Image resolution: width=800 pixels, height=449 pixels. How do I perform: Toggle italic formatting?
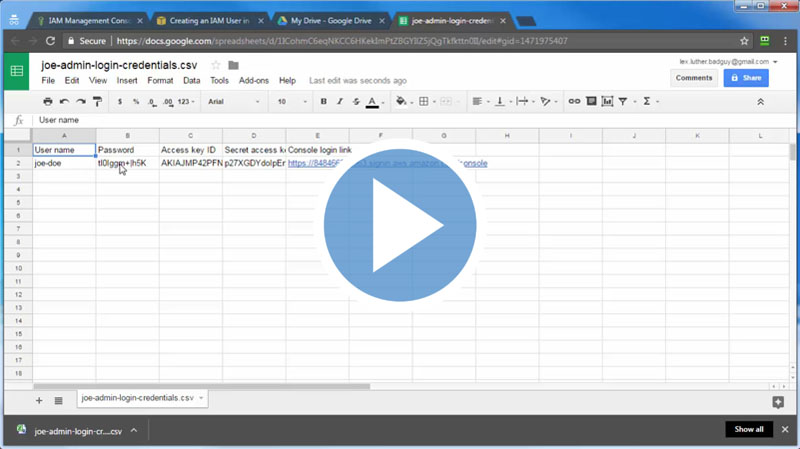pyautogui.click(x=339, y=101)
